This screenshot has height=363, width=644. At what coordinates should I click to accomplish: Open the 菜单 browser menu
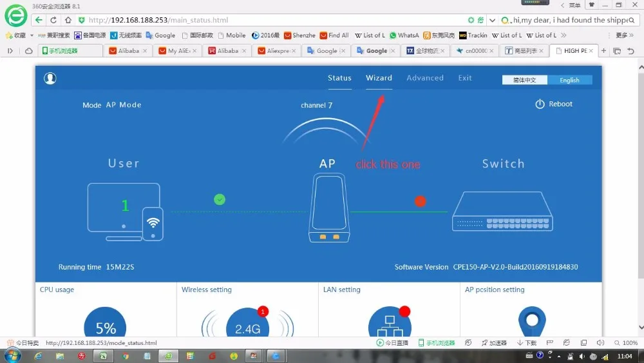[x=574, y=5]
